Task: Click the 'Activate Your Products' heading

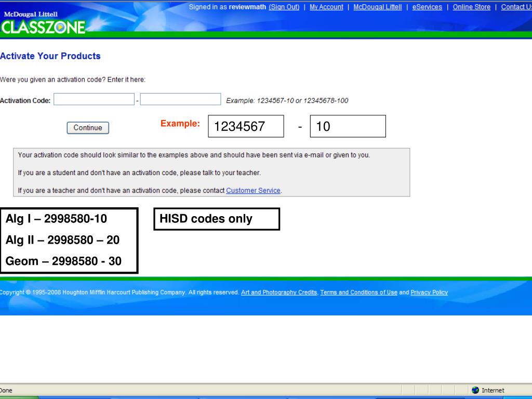Action: click(50, 56)
